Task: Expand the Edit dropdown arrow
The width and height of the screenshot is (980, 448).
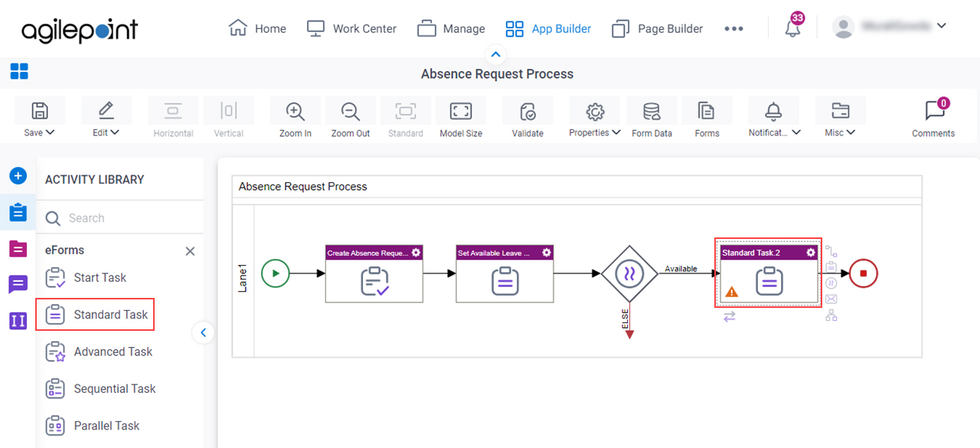Action: pyautogui.click(x=115, y=132)
